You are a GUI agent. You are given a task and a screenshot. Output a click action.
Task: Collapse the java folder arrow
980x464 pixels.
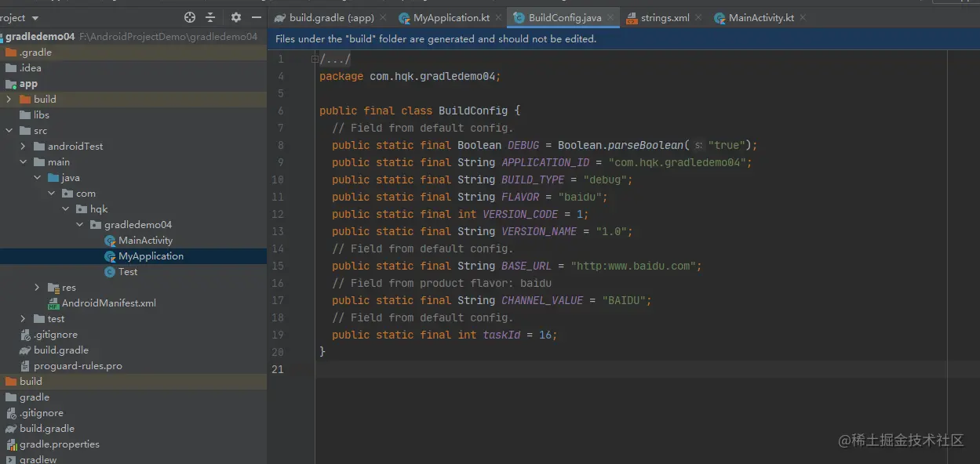(37, 178)
